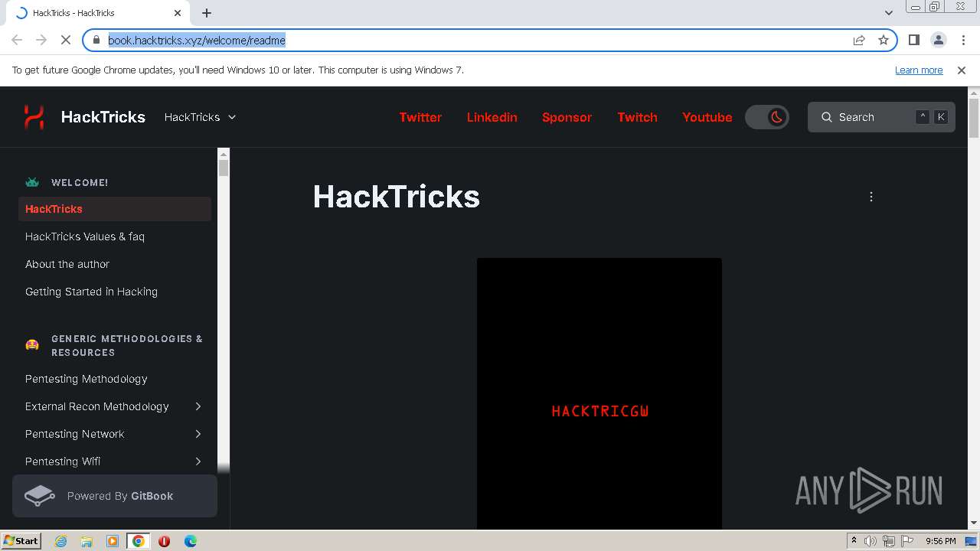Open Microsoft Edge from taskbar
The width and height of the screenshot is (980, 551).
click(x=190, y=541)
